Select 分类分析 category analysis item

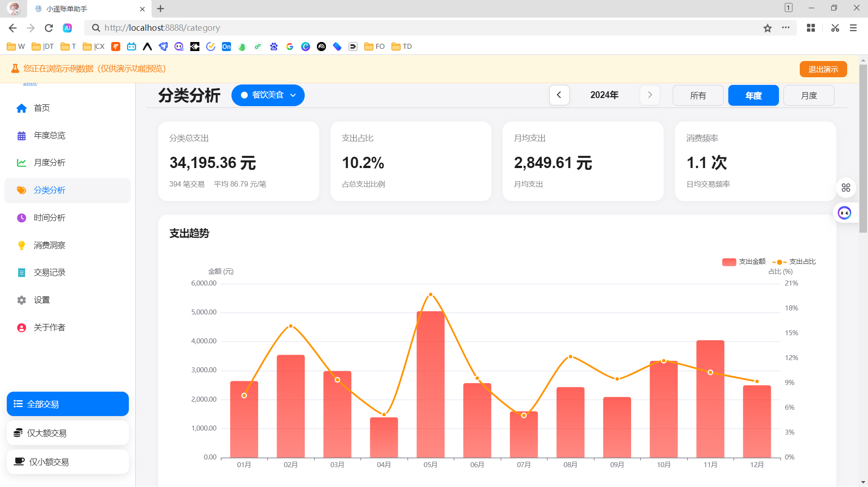67,190
